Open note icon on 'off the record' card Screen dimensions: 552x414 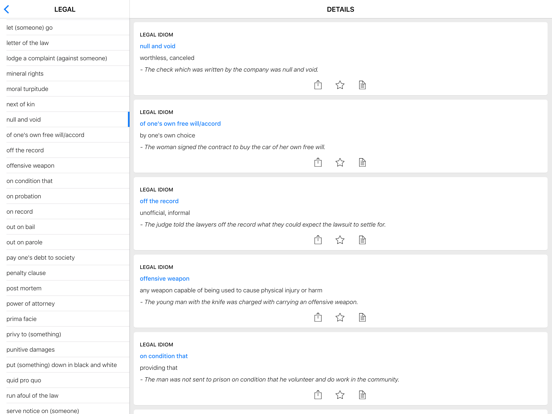[x=362, y=240]
